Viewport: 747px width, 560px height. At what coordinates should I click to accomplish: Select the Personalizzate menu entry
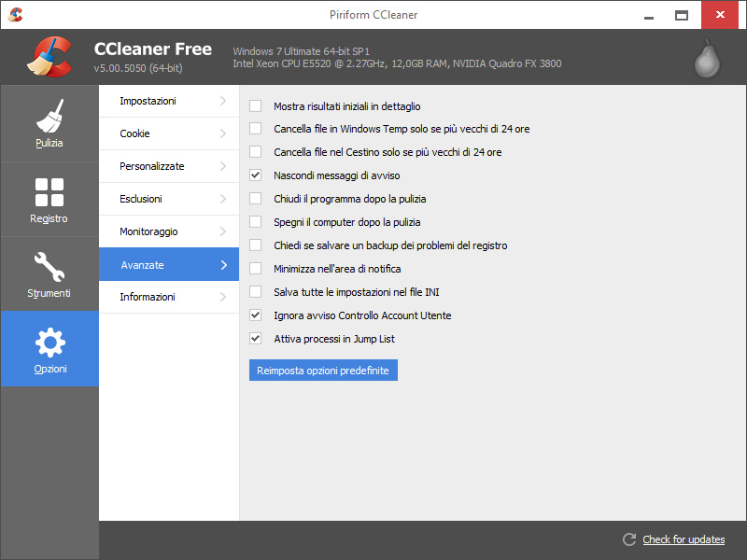point(169,166)
